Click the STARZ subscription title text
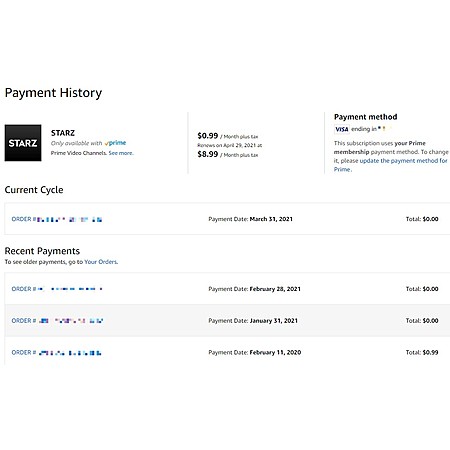 tap(63, 133)
